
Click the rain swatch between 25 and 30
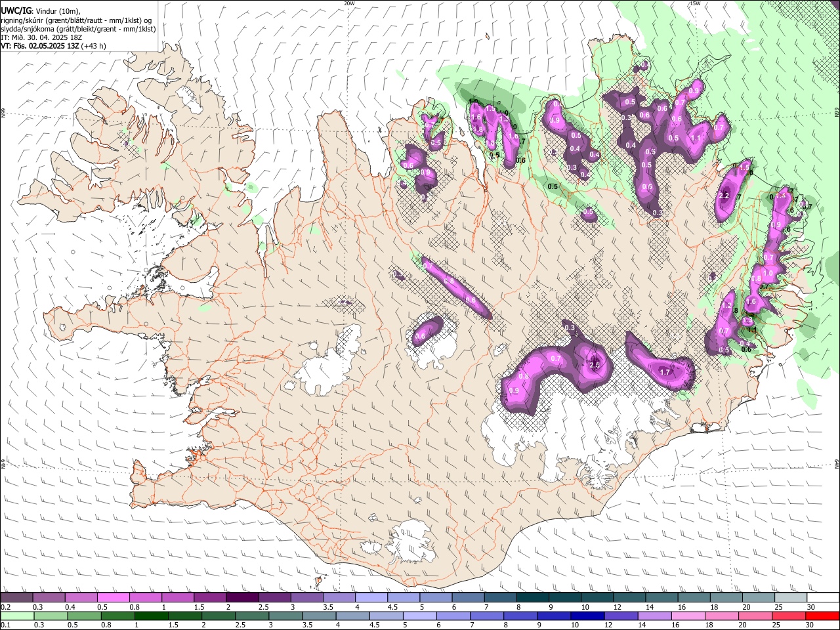click(789, 616)
